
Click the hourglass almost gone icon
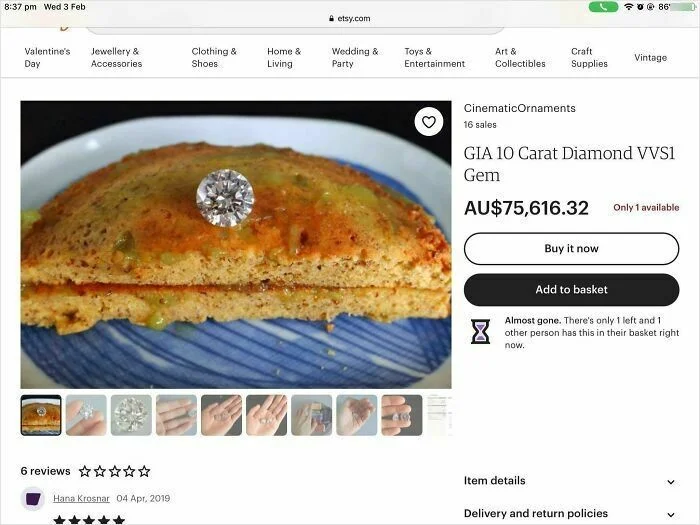point(481,332)
